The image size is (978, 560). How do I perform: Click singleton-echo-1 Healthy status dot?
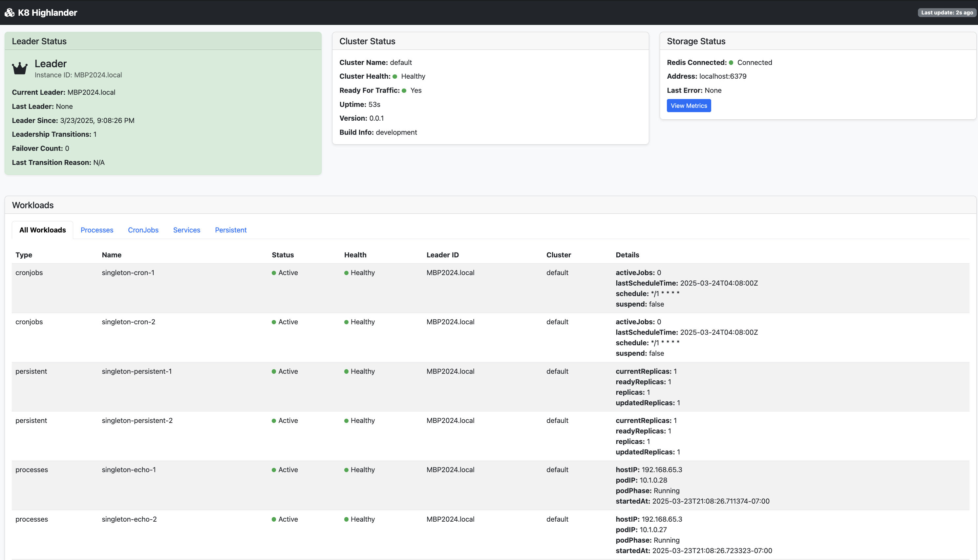346,470
